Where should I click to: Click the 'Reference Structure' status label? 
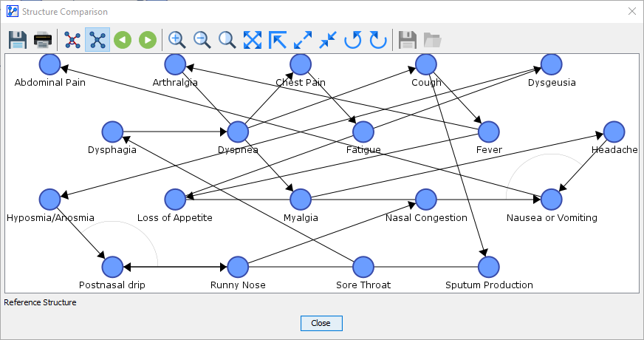[x=40, y=302]
